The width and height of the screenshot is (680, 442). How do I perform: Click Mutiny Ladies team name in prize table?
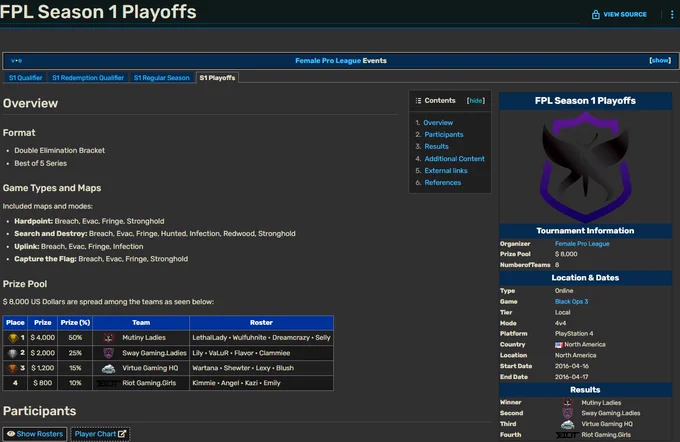pos(144,337)
